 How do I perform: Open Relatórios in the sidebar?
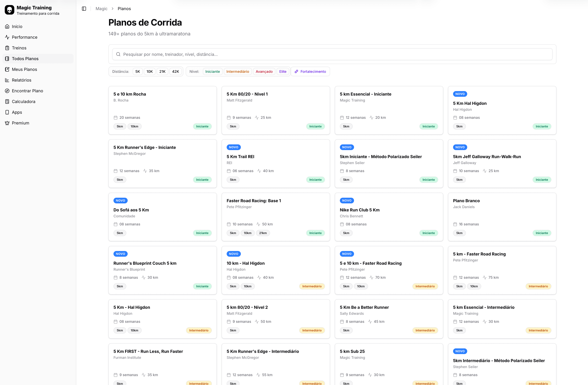pyautogui.click(x=38, y=80)
